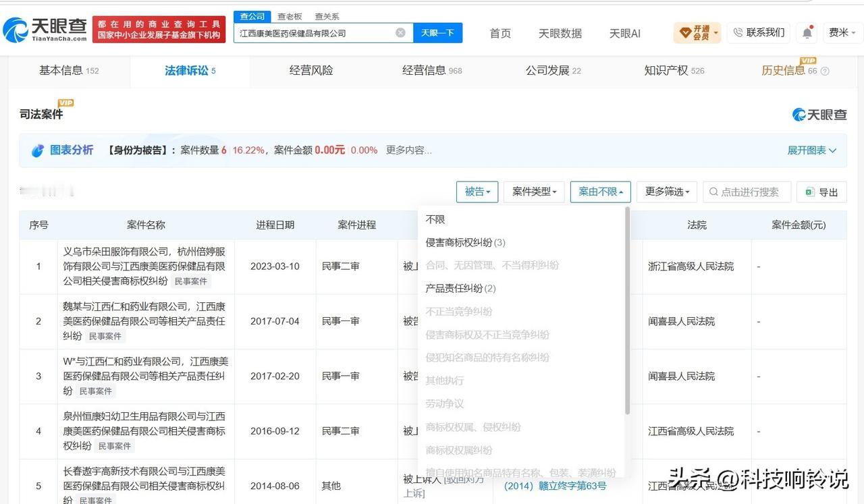Click the 更多内容... link in chart analysis
Image resolution: width=864 pixels, height=504 pixels.
point(409,150)
